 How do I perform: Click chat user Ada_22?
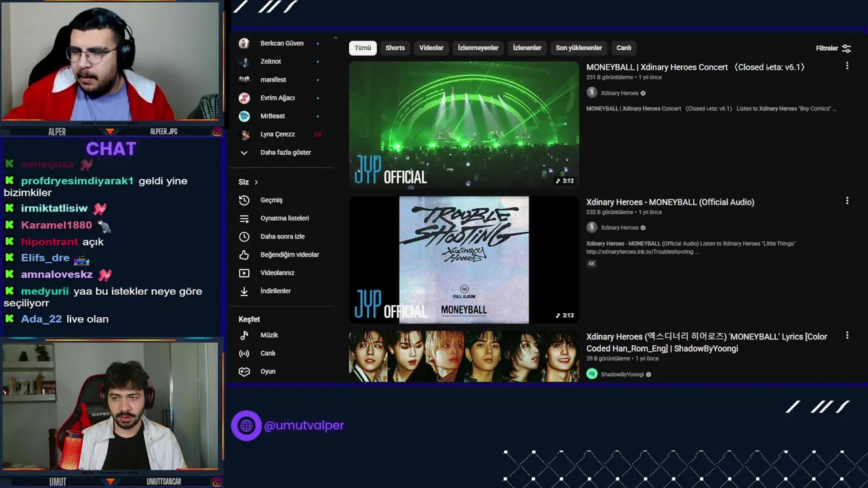coord(41,319)
